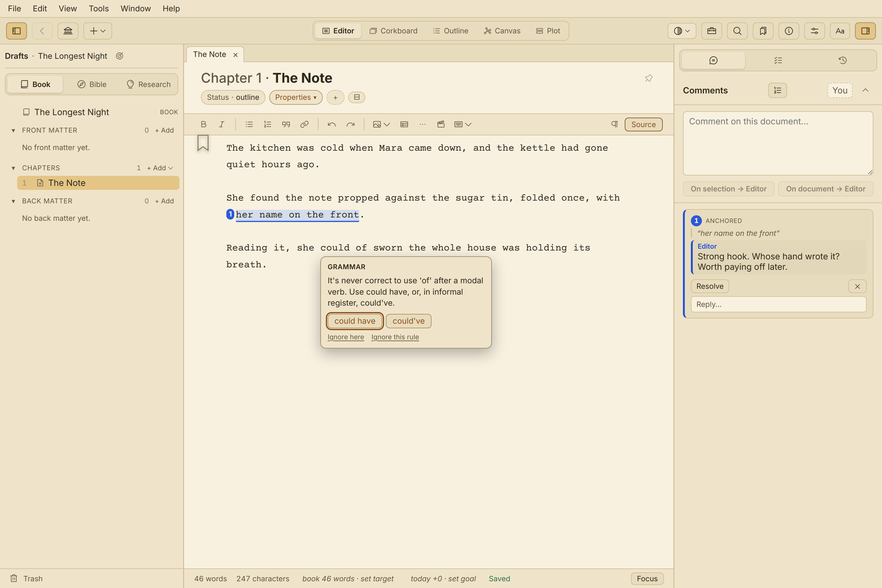This screenshot has width=882, height=588.
Task: Click the split layout icon beside Properties
Action: tap(356, 97)
